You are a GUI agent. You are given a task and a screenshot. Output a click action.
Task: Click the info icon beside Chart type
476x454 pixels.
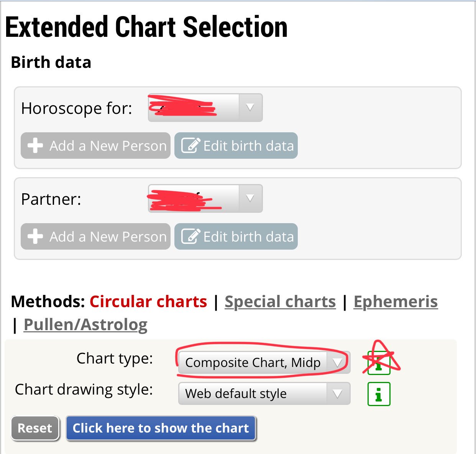pos(379,363)
